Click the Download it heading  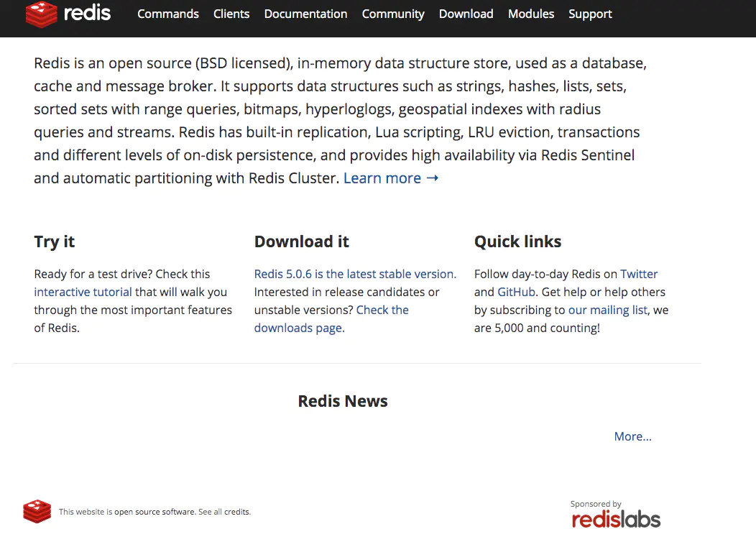tap(301, 241)
